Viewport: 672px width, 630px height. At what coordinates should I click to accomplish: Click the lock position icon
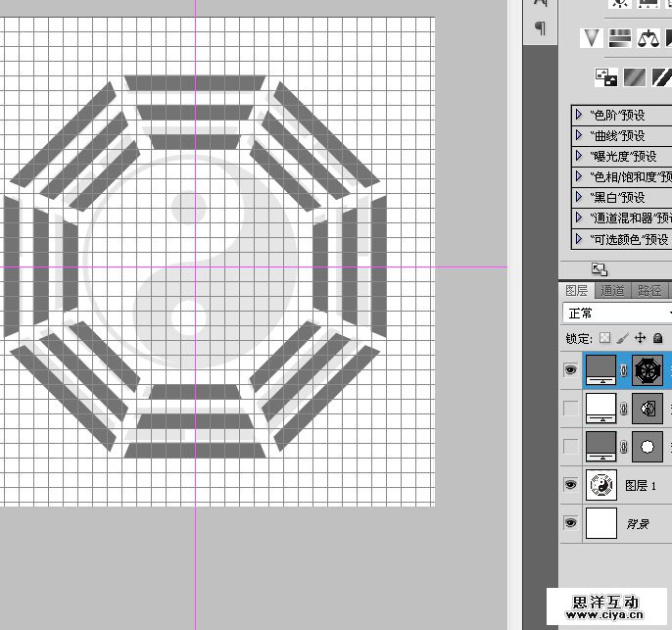[640, 338]
